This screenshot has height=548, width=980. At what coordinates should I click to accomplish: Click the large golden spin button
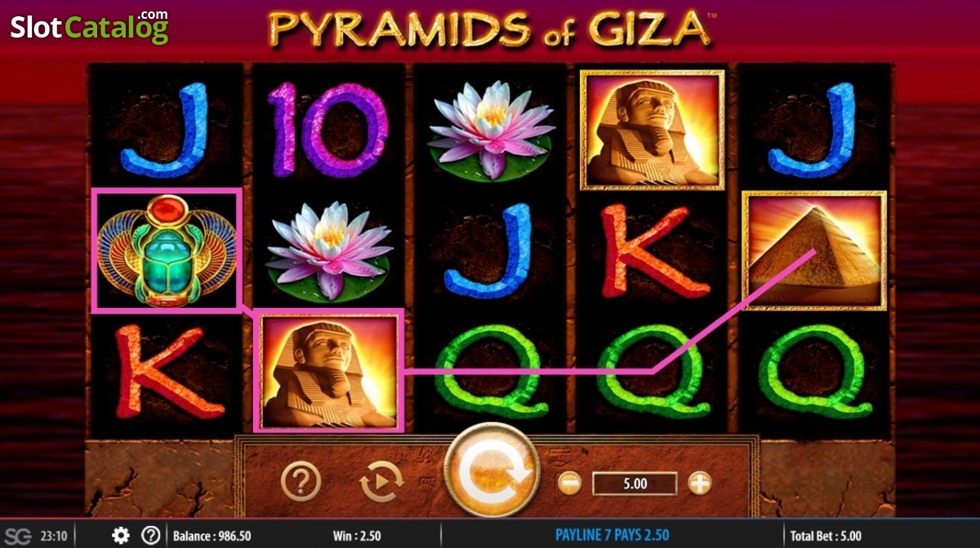(x=492, y=471)
